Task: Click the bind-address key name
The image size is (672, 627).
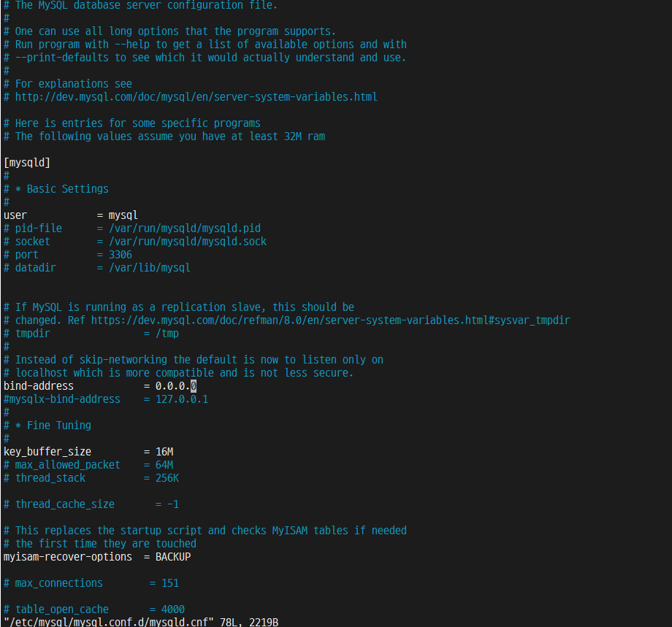Action: [x=39, y=386]
